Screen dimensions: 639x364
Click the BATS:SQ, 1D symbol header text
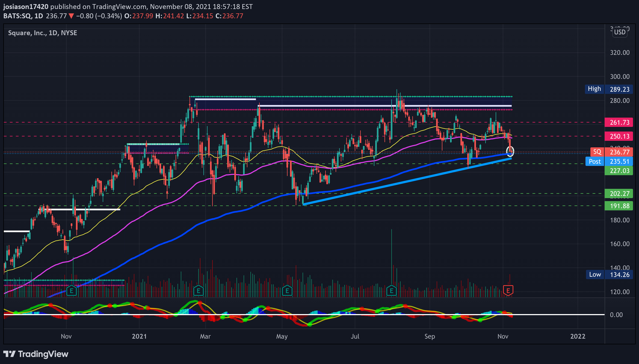pos(23,16)
